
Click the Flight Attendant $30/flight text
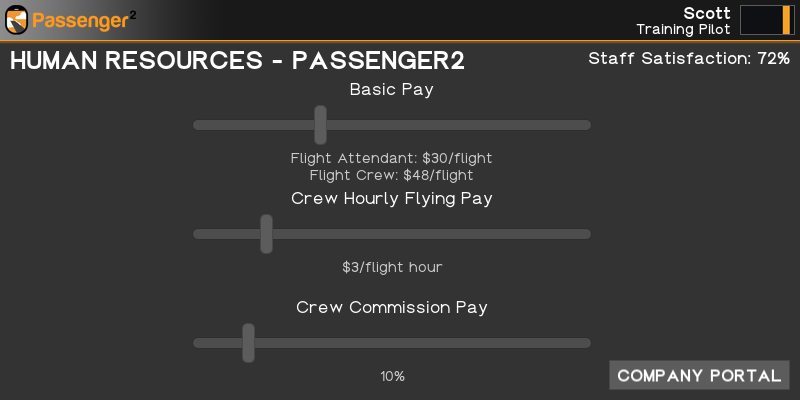tap(391, 158)
